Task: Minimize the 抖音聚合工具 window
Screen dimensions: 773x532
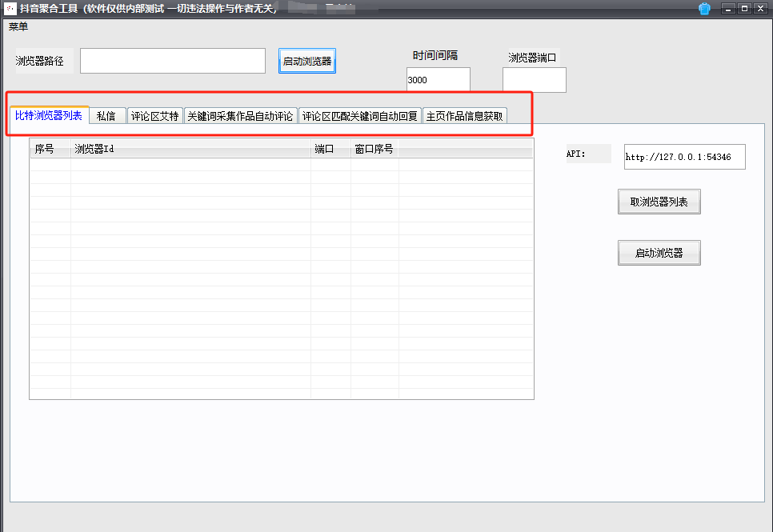Action: 728,8
